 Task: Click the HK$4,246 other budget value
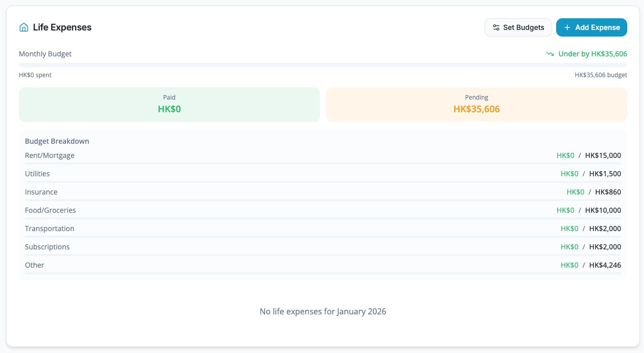[x=605, y=265]
